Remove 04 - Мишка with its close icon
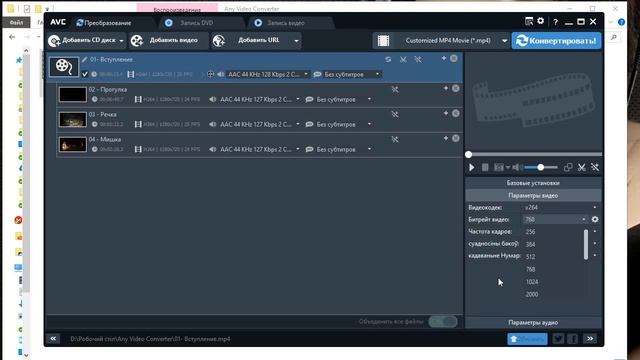640x360 pixels. 456,139
